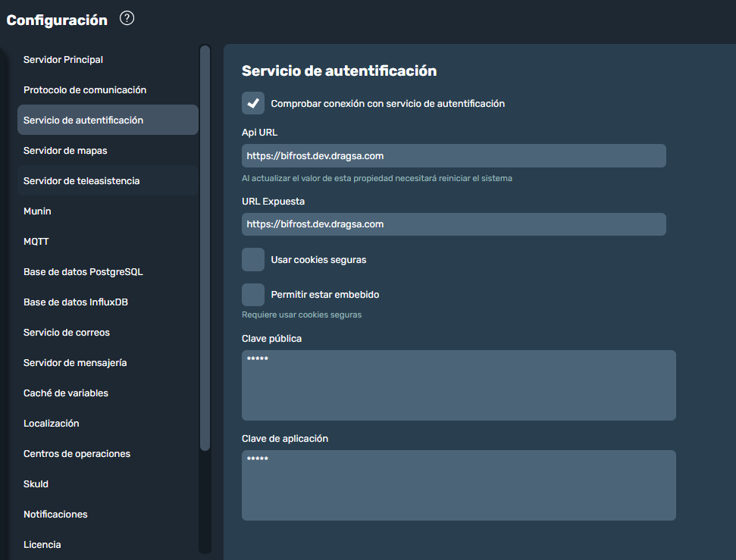736x560 pixels.
Task: Click the Api URL label
Action: point(259,133)
